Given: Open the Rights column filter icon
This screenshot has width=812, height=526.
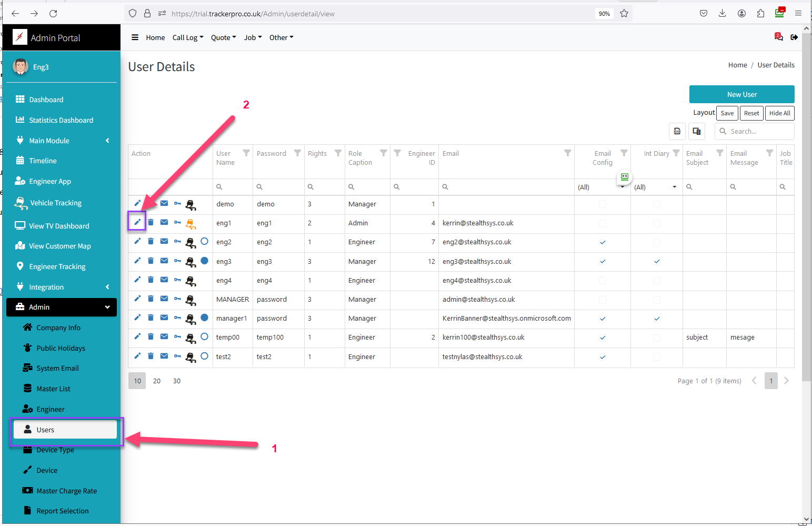Looking at the screenshot, I should point(338,153).
